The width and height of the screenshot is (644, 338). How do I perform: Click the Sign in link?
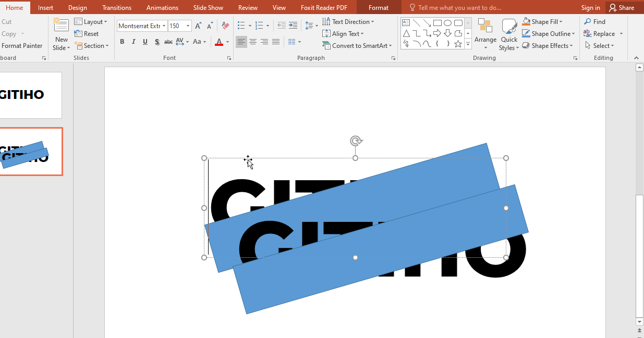pyautogui.click(x=590, y=7)
